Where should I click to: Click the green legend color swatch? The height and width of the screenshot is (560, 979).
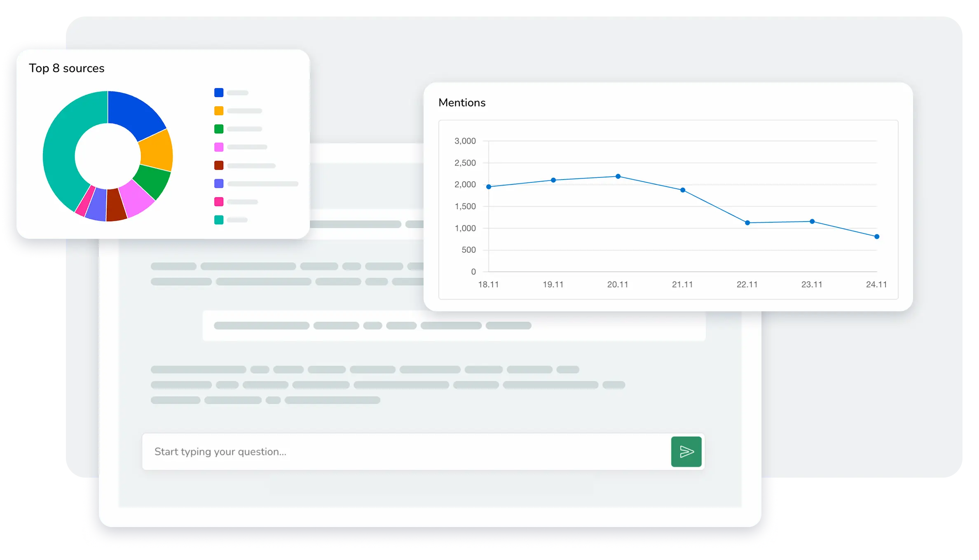coord(219,129)
